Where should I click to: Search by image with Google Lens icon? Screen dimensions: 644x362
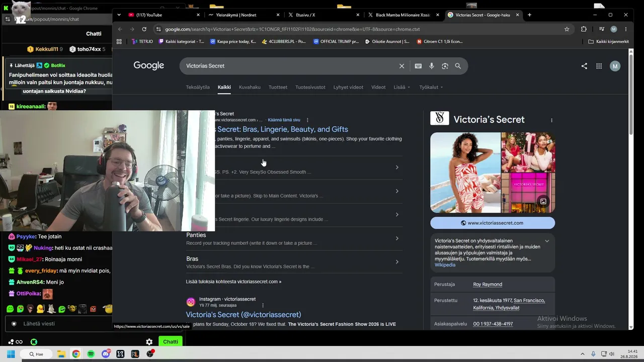pos(445,66)
